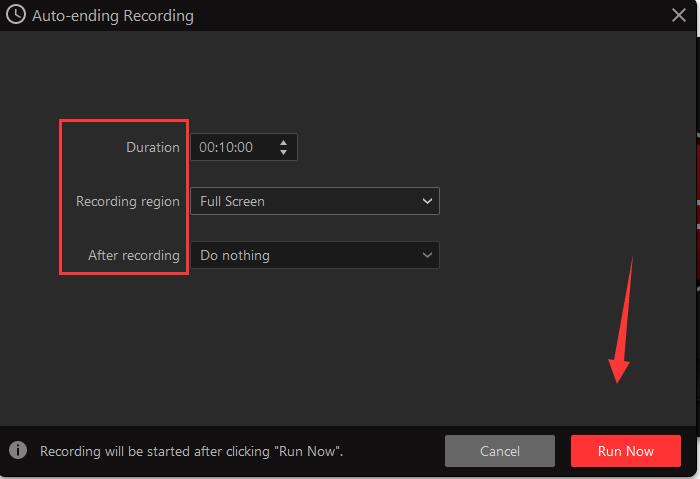Click the Duration label
Image resolution: width=700 pixels, height=479 pixels.
[x=152, y=147]
